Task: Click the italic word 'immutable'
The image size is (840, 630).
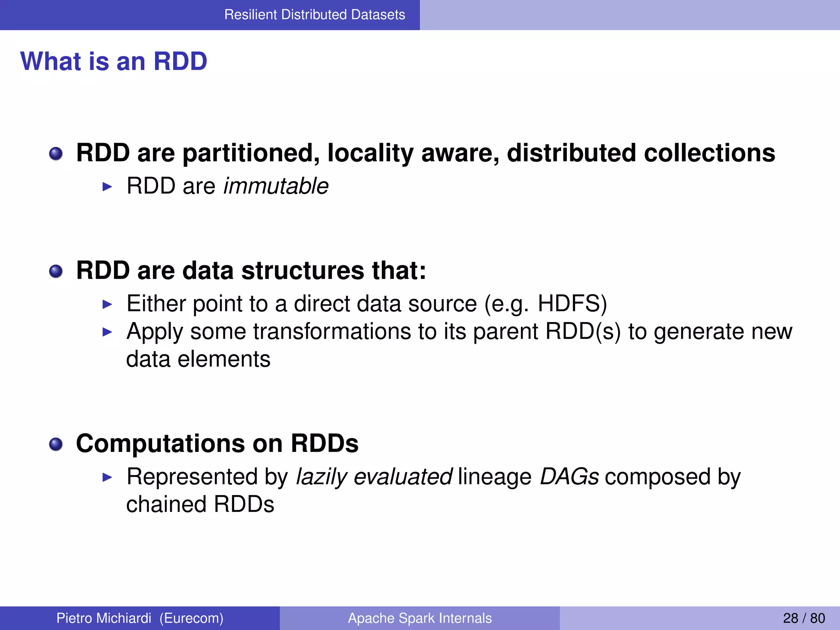Action: coord(276,186)
